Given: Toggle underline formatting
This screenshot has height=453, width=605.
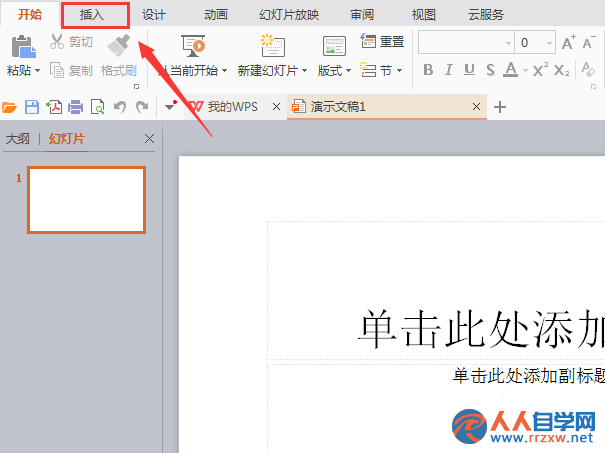Looking at the screenshot, I should tap(469, 70).
